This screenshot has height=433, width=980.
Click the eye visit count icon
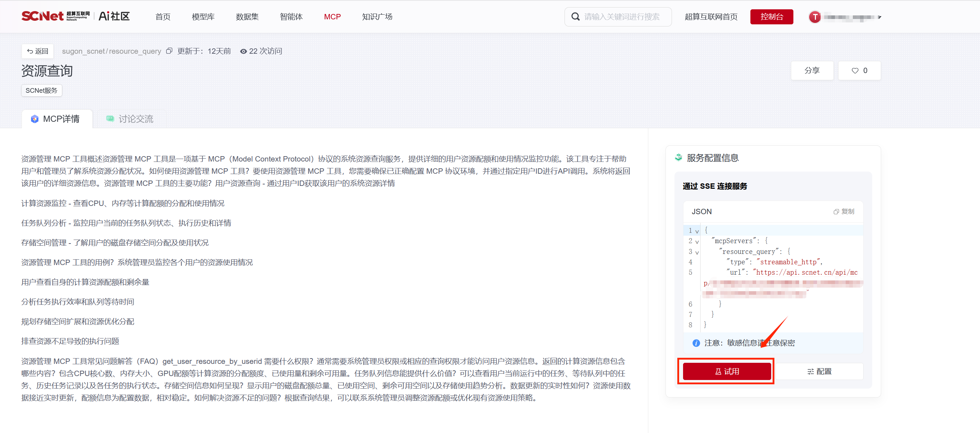[243, 51]
